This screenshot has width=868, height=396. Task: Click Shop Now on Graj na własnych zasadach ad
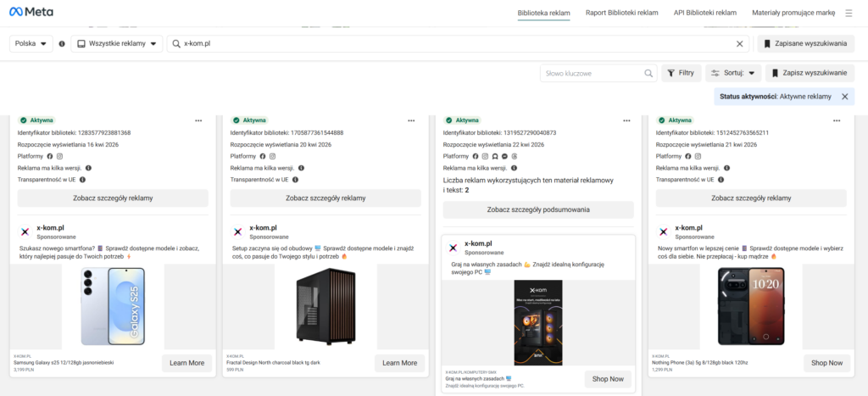tap(608, 379)
